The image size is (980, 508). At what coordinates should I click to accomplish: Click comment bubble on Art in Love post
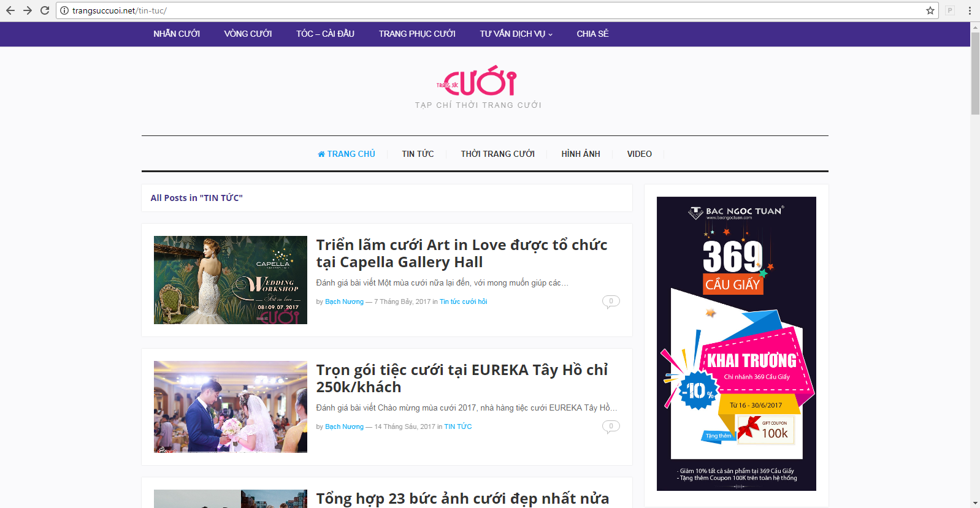click(611, 301)
